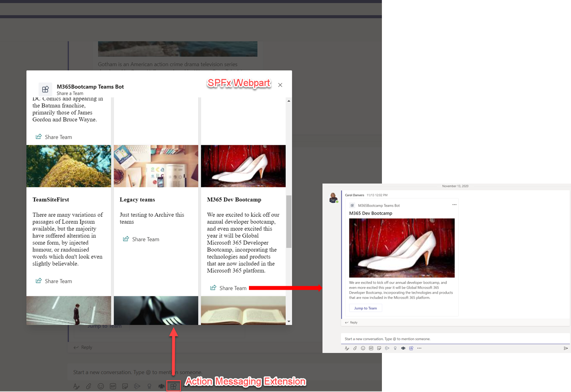Open the messaging extension icon in dimmed background toolbar
The image size is (571, 392).
point(174,386)
